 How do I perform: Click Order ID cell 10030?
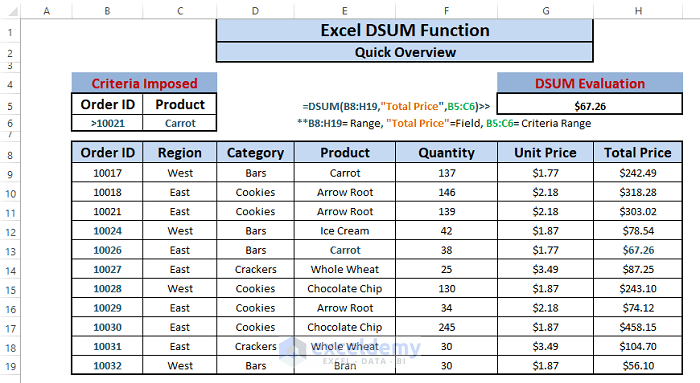click(x=107, y=327)
